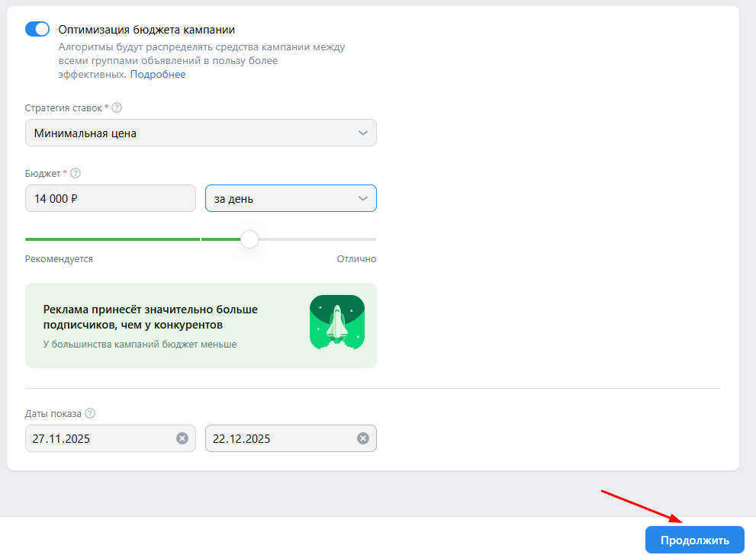Image resolution: width=756 pixels, height=558 pixels.
Task: Click the budget slider handle
Action: coord(249,239)
